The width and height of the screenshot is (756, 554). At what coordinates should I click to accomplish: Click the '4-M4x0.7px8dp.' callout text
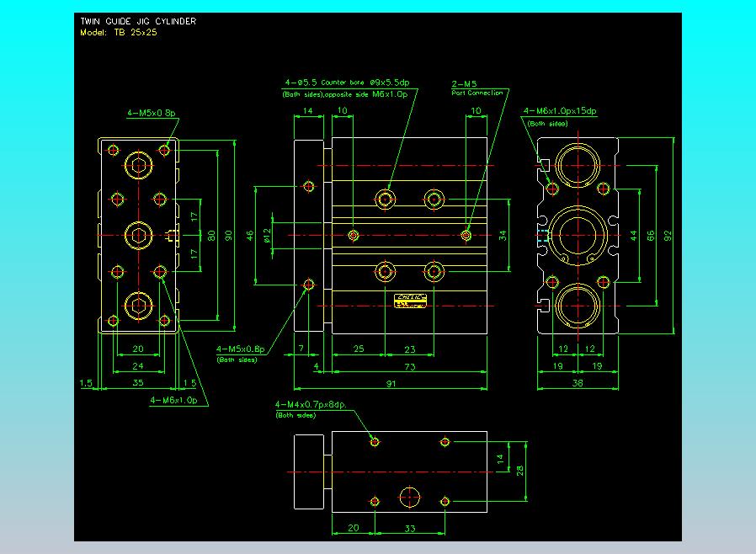coord(311,405)
